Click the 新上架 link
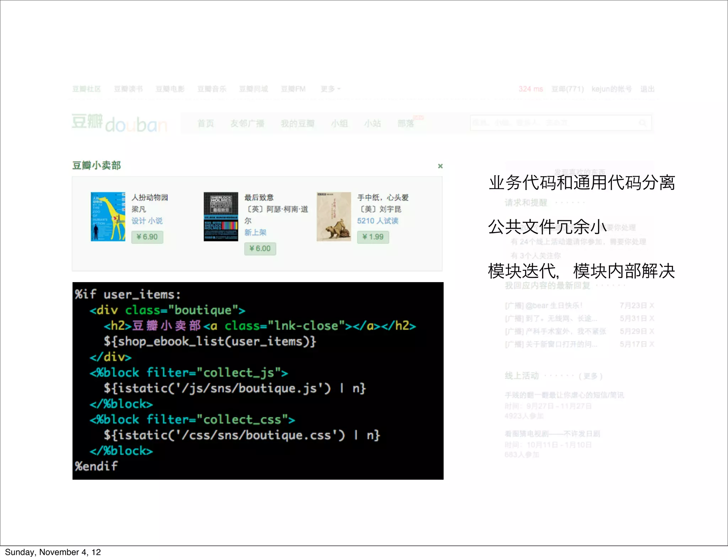The image size is (728, 560). tap(255, 232)
